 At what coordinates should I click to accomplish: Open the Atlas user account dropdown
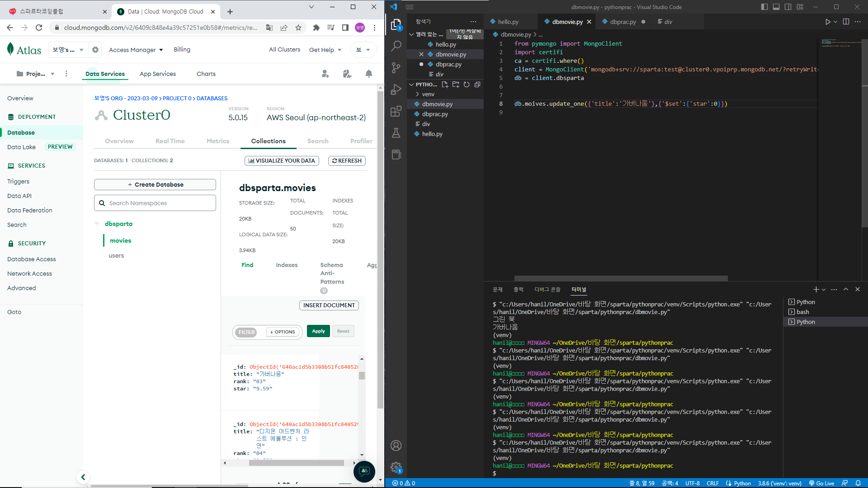click(x=363, y=50)
